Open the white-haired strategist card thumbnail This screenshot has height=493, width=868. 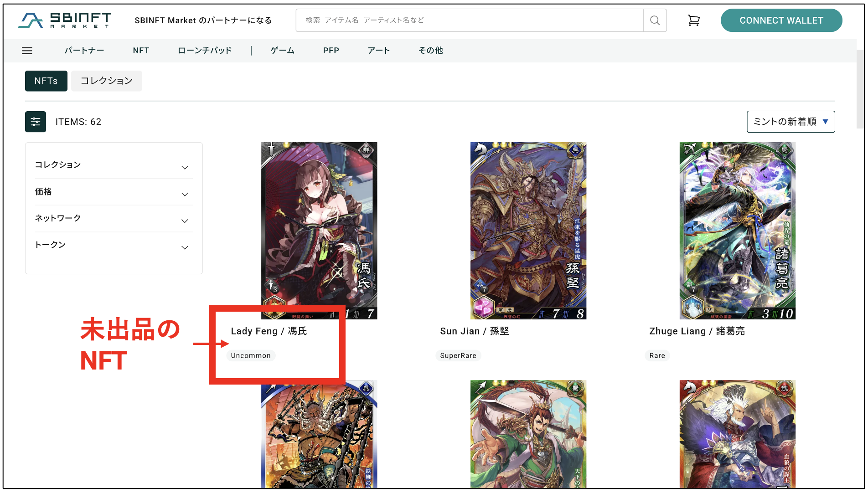(x=738, y=434)
